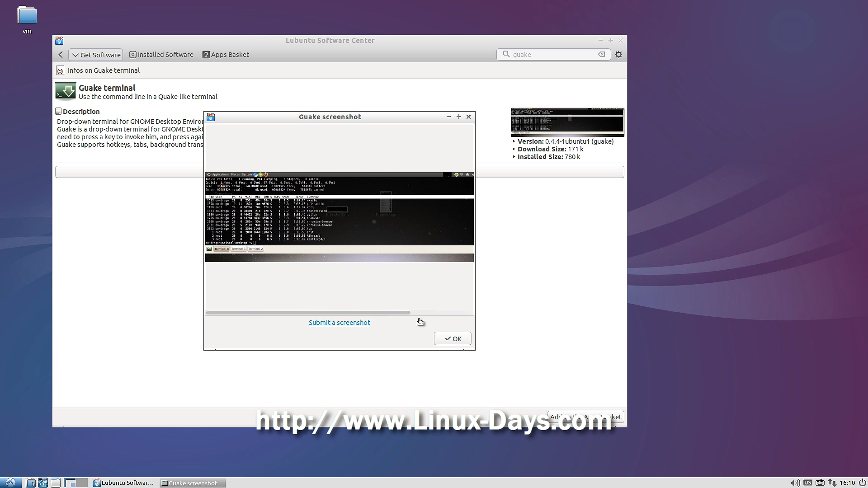Click the show desktop taskbar icon
Screen dimensions: 868x488
coord(56,483)
